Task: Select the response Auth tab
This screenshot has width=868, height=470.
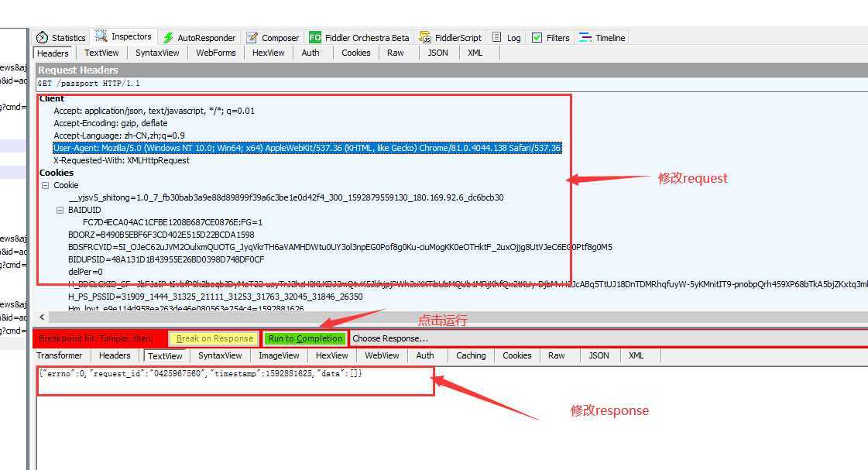Action: (425, 355)
